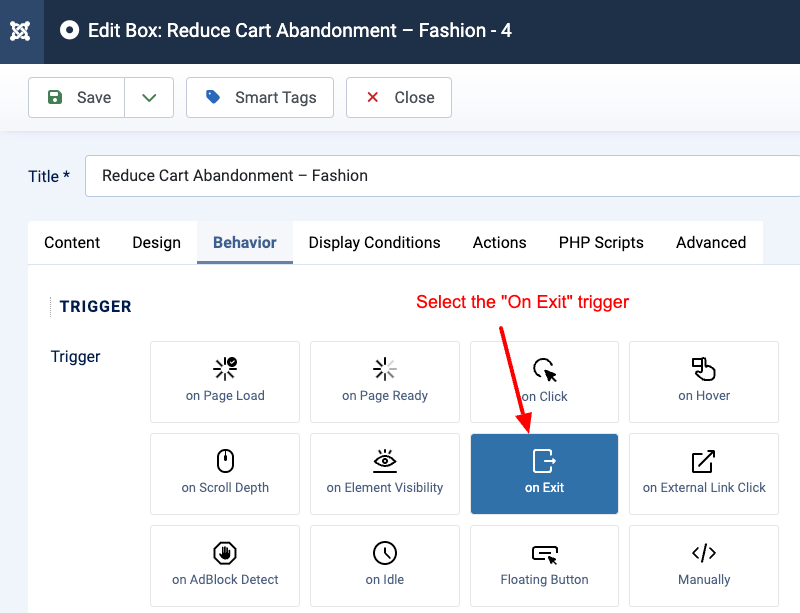The width and height of the screenshot is (800, 613).
Task: Pick the on Scroll Depth mouse icon
Action: [225, 461]
